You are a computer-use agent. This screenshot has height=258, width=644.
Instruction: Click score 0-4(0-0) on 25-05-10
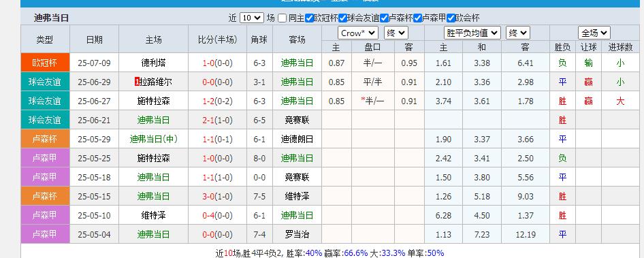tap(217, 215)
